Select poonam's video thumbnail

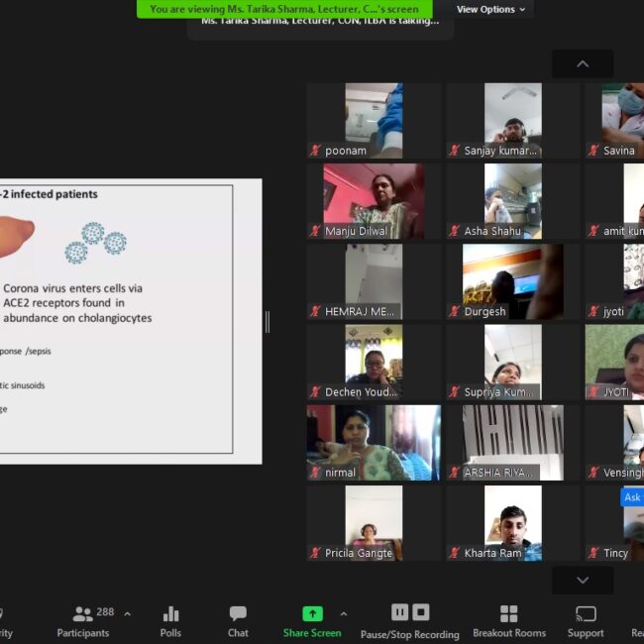pyautogui.click(x=374, y=120)
